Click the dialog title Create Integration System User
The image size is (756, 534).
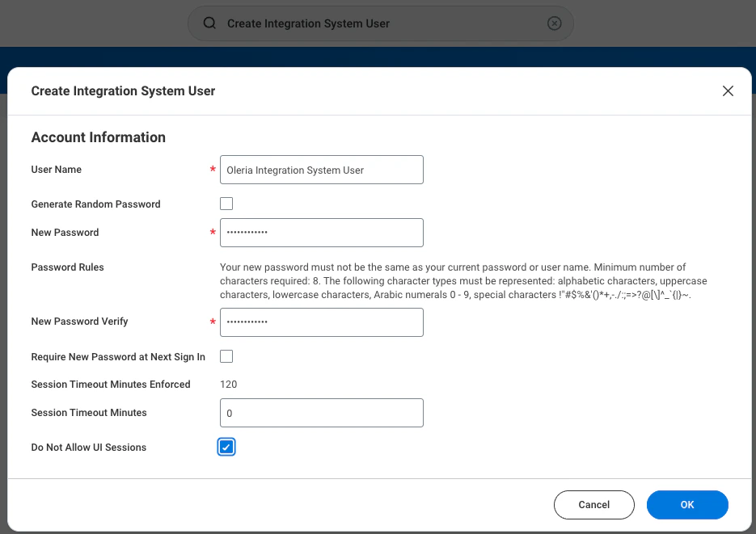coord(124,91)
